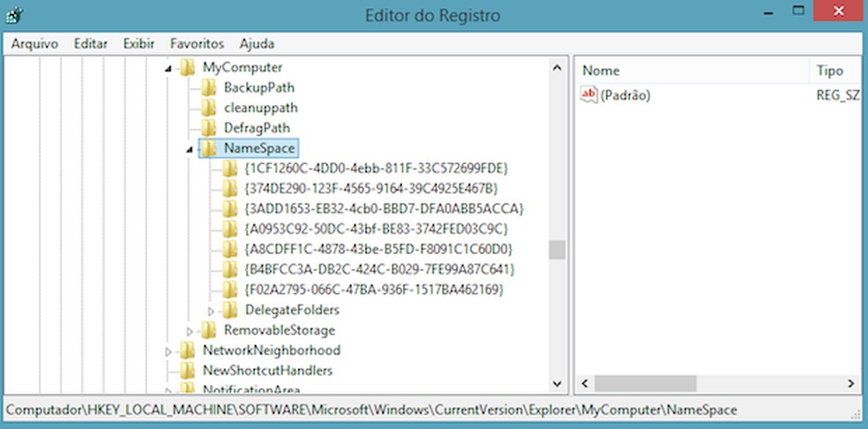868x429 pixels.
Task: Select the NetworkNeighborhood key label
Action: 272,350
